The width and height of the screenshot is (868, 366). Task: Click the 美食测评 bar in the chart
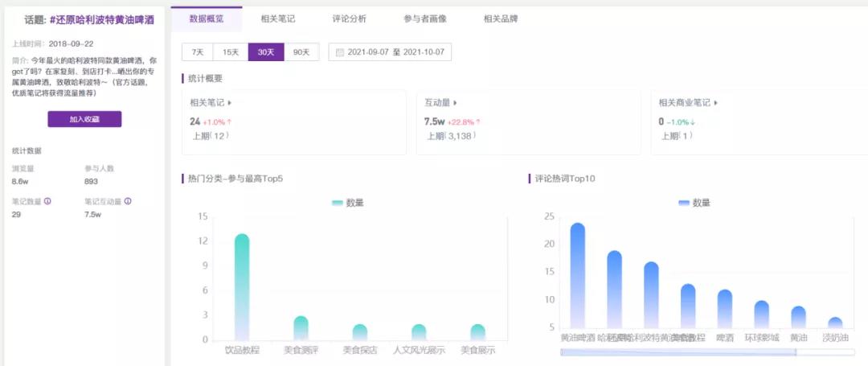coord(301,328)
